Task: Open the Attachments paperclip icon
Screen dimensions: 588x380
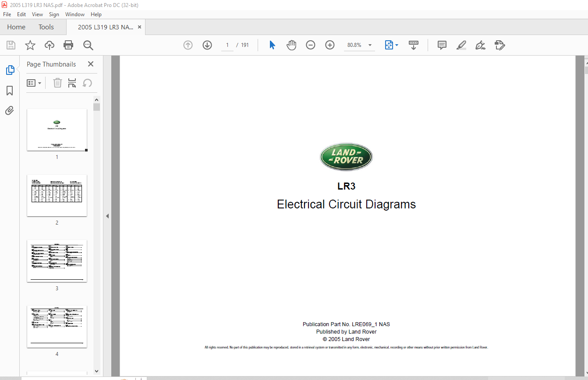Action: pos(10,110)
